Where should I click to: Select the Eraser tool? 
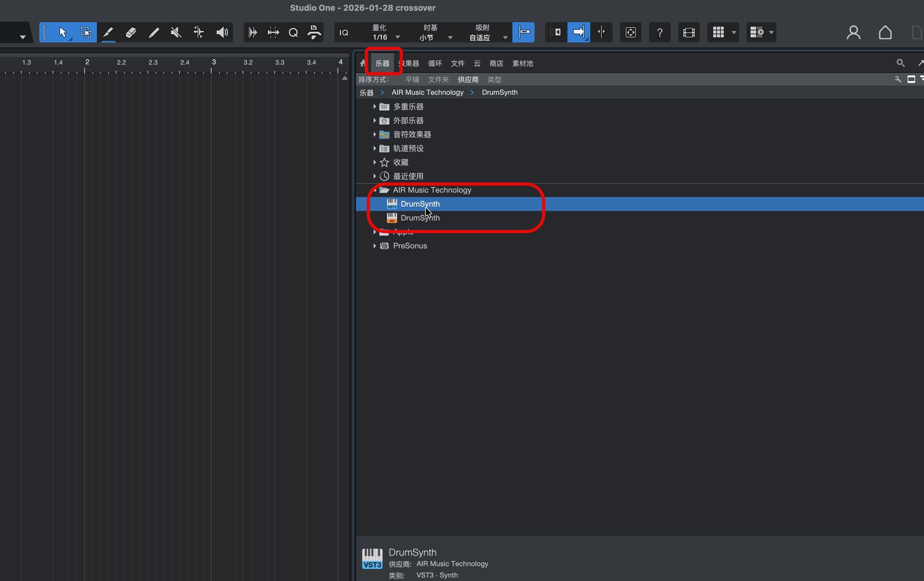(x=131, y=32)
